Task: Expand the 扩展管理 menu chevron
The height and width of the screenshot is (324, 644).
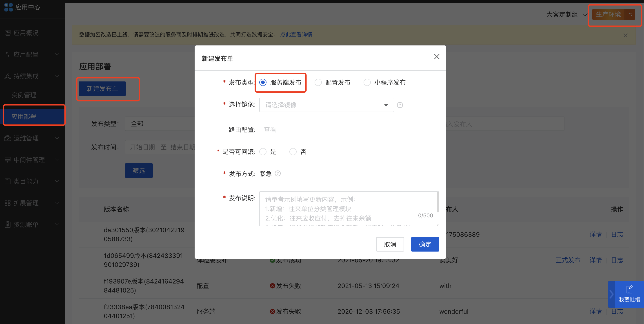Action: [x=57, y=203]
